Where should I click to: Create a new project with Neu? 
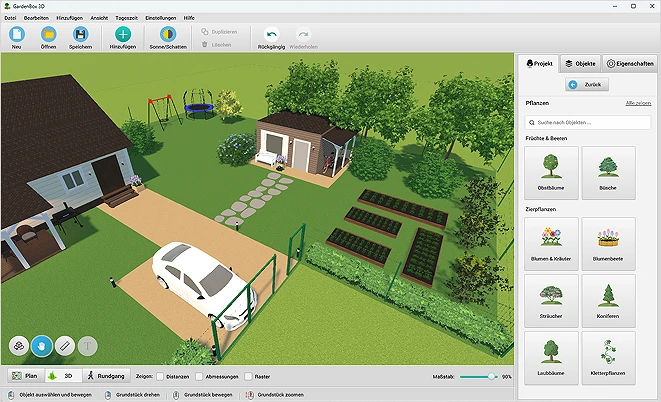16,38
